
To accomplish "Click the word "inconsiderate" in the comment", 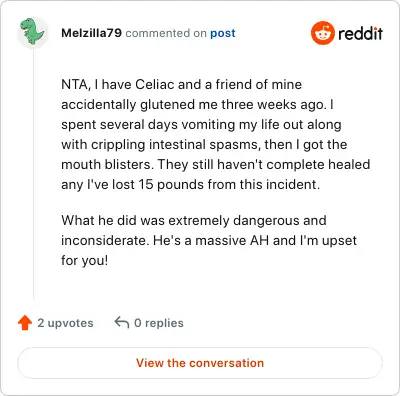I will 105,240.
